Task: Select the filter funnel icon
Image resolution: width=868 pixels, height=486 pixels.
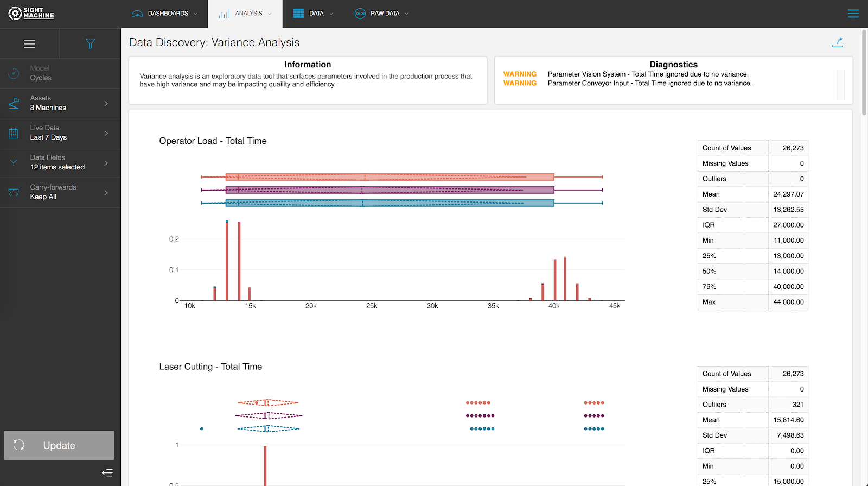Action: 91,43
